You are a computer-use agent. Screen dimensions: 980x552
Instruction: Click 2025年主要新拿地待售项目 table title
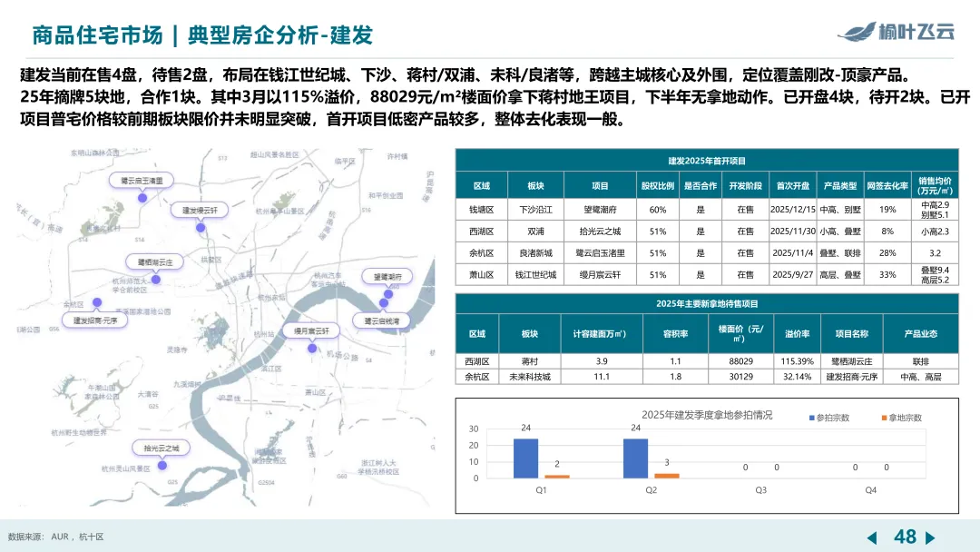pyautogui.click(x=707, y=304)
